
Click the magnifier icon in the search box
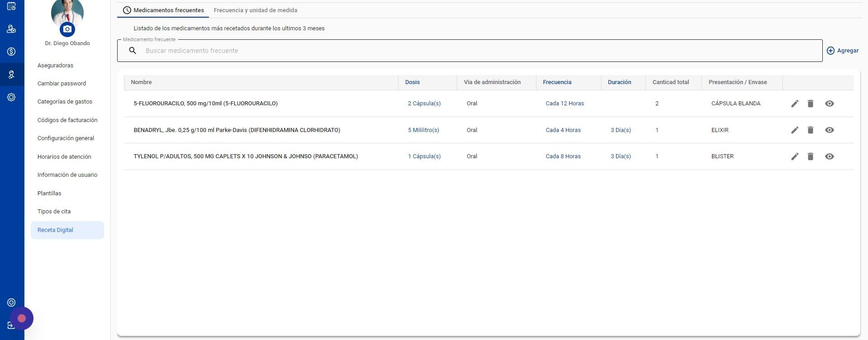pos(133,51)
